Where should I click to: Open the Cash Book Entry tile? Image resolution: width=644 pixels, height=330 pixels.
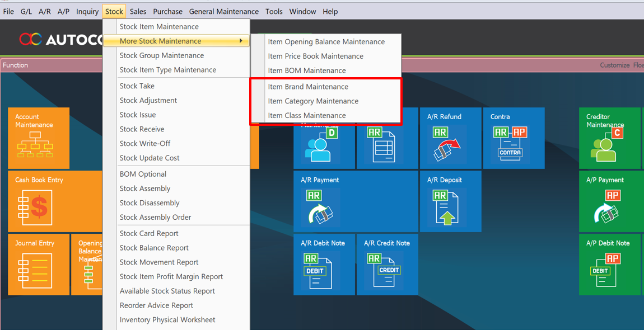(x=55, y=201)
